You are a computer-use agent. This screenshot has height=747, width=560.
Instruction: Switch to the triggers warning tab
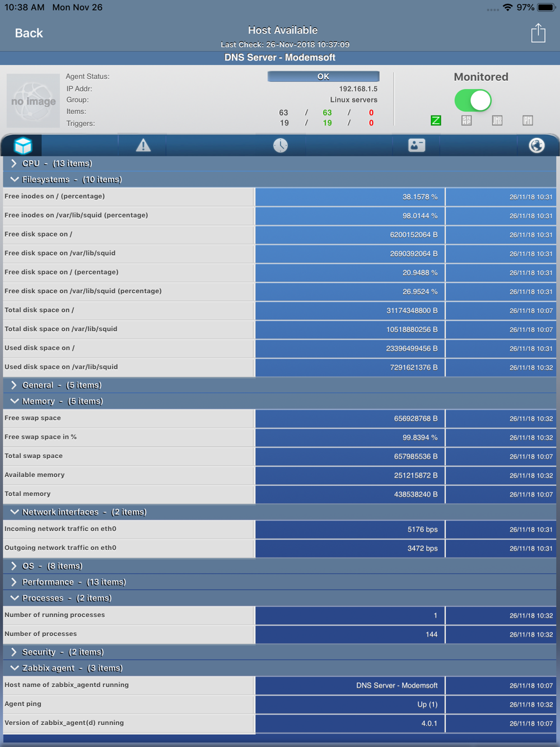[x=143, y=146]
